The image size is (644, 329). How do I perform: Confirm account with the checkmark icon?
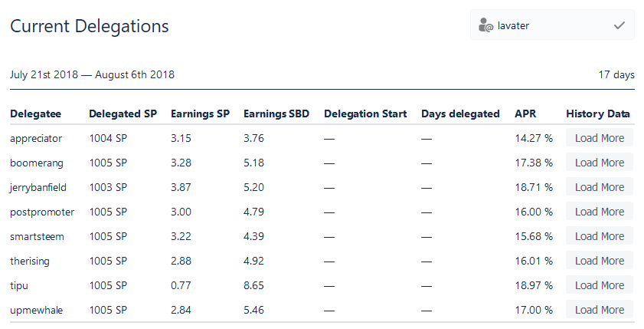coord(619,25)
